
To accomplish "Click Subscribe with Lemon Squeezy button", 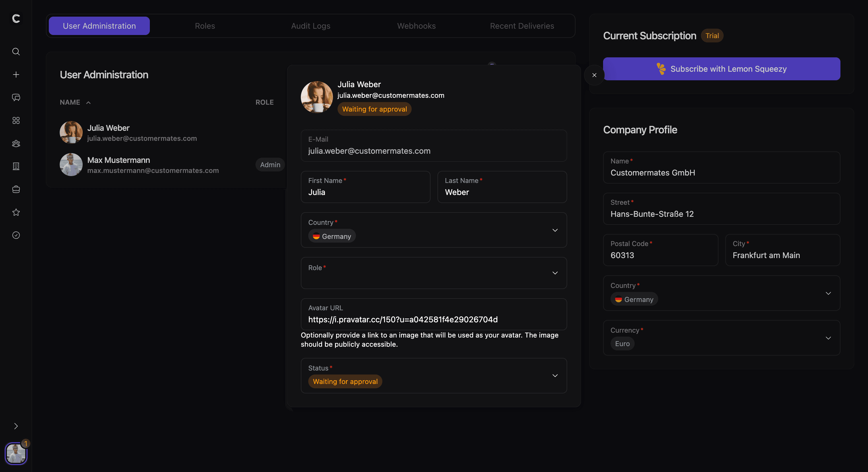I will pos(721,69).
